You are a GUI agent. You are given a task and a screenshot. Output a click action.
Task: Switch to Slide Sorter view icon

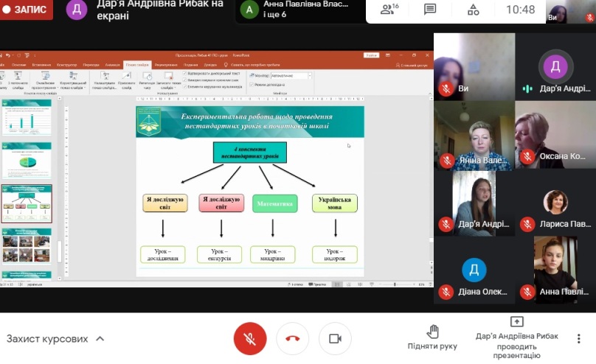348,284
